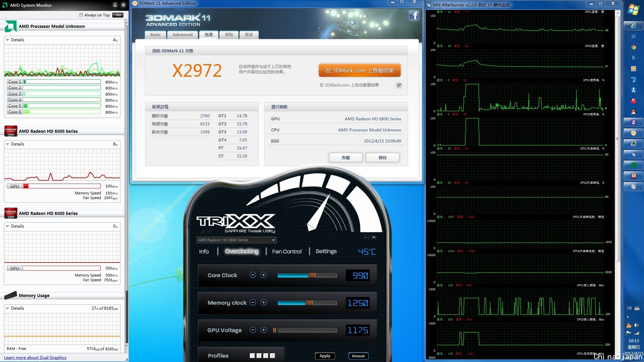644x362 pixels.
Task: Switch to MSI Afterburner plane taskbar icon
Action: point(633,155)
